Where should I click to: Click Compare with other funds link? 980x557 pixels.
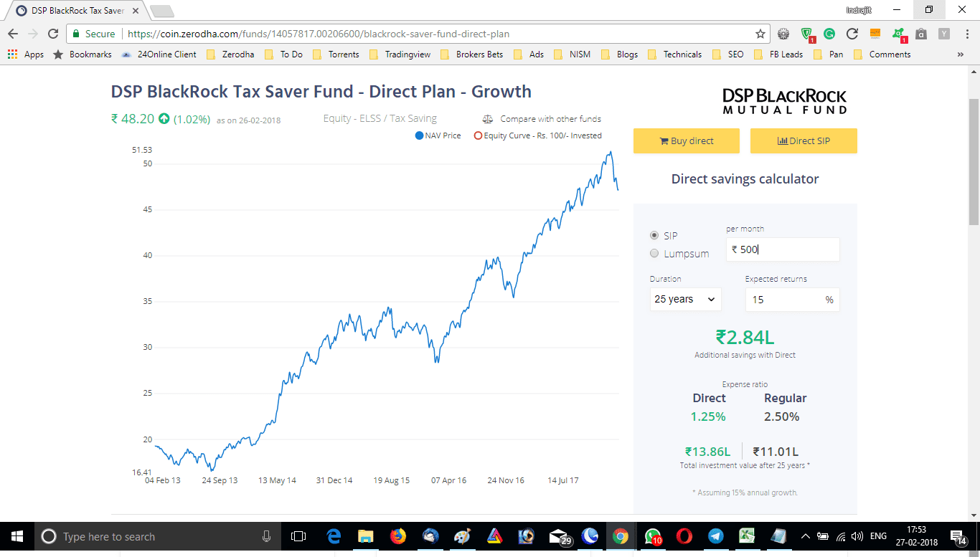[550, 119]
